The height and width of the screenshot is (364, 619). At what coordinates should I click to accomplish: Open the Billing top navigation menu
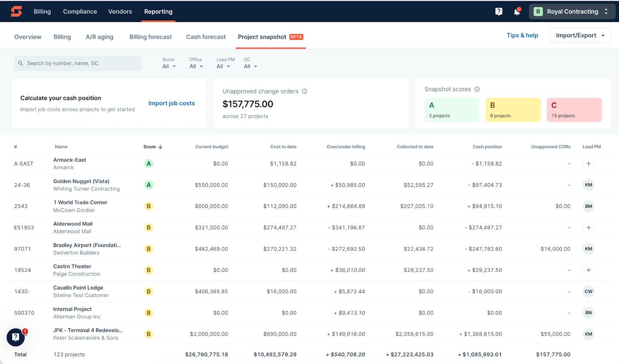pyautogui.click(x=42, y=12)
